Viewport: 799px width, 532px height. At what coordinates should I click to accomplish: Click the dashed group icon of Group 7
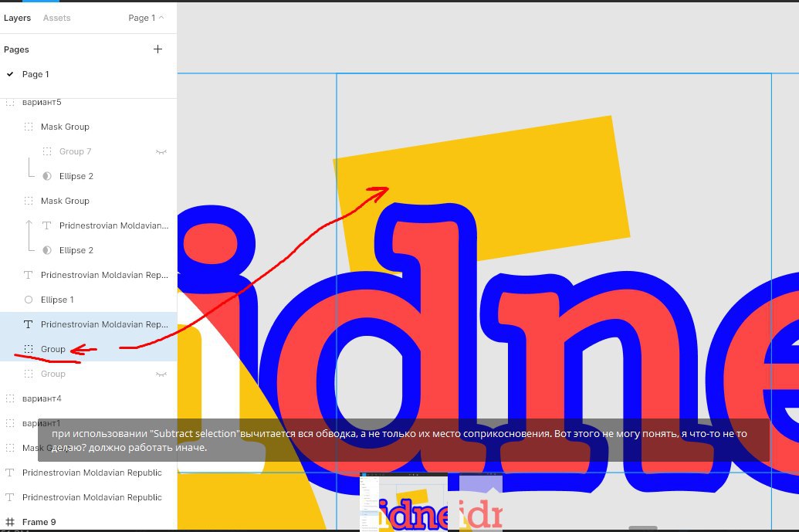[47, 151]
